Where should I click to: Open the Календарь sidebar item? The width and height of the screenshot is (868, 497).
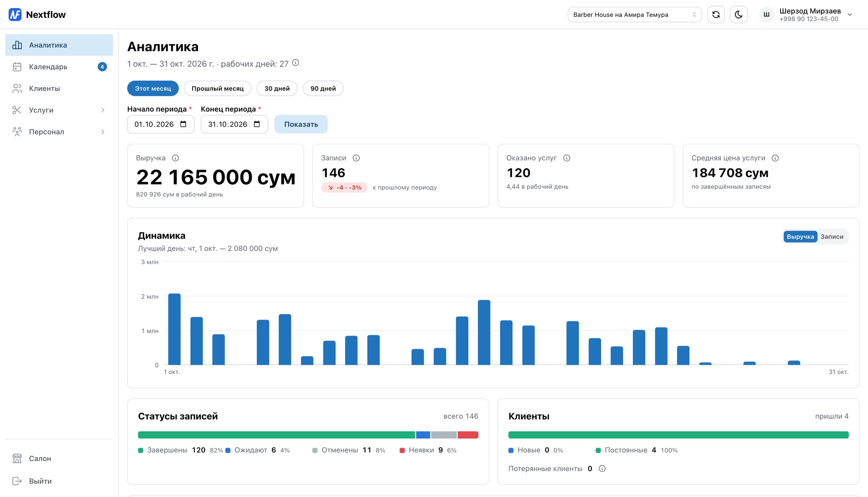59,67
